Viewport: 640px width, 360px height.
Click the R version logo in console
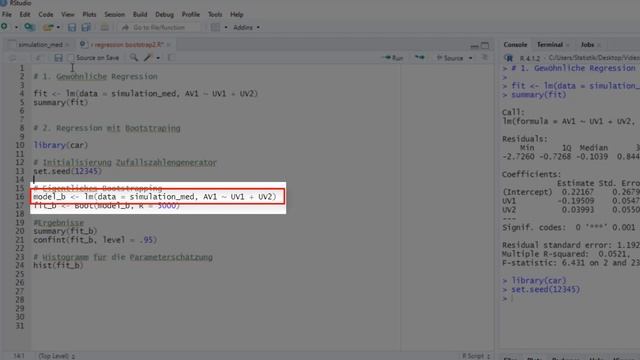click(508, 58)
